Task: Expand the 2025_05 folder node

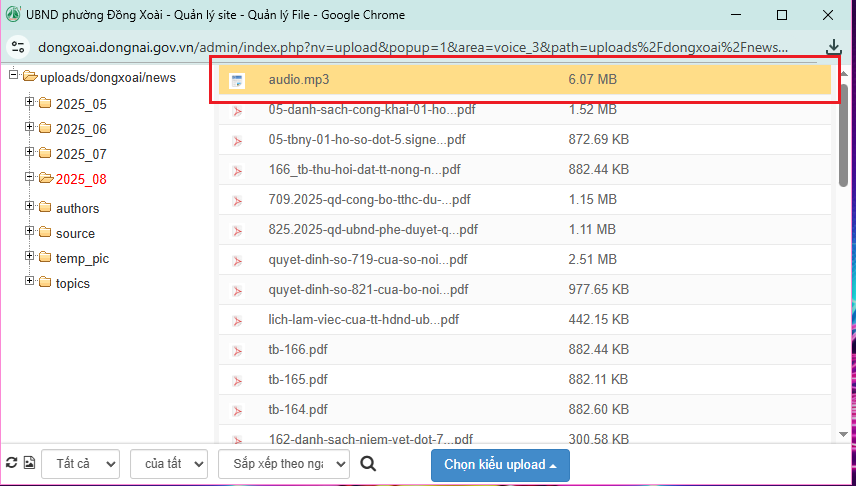Action: point(29,103)
